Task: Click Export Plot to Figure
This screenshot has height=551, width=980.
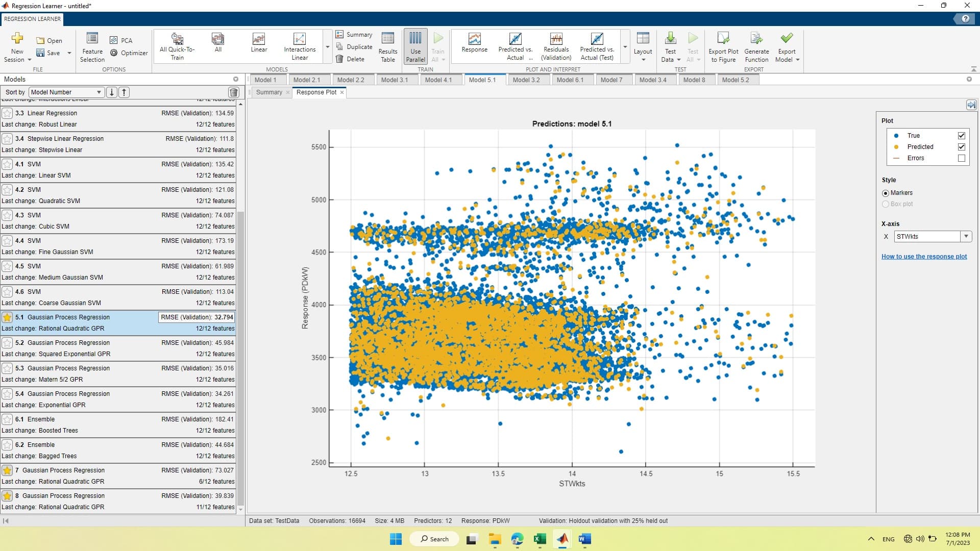Action: 723,47
